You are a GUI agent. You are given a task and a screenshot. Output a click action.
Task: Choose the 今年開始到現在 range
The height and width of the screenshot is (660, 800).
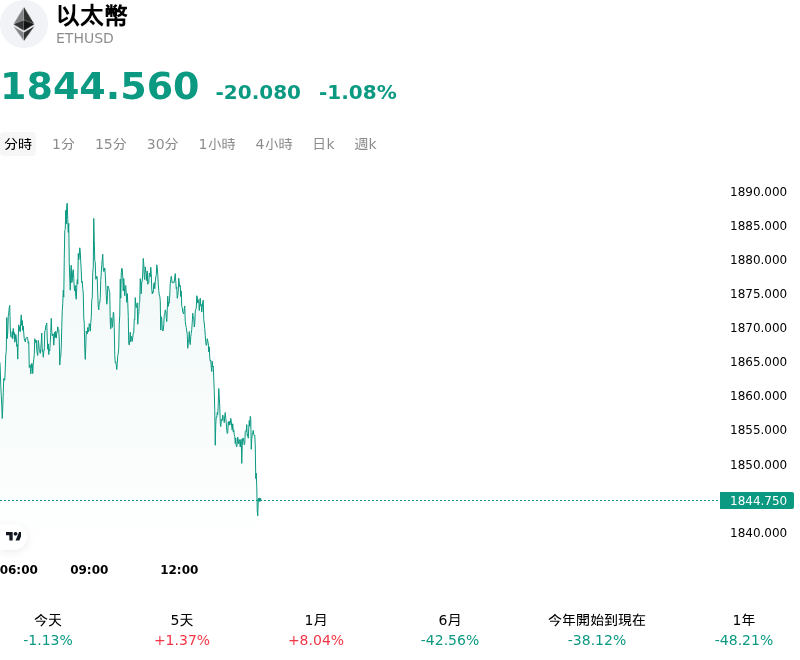point(596,630)
